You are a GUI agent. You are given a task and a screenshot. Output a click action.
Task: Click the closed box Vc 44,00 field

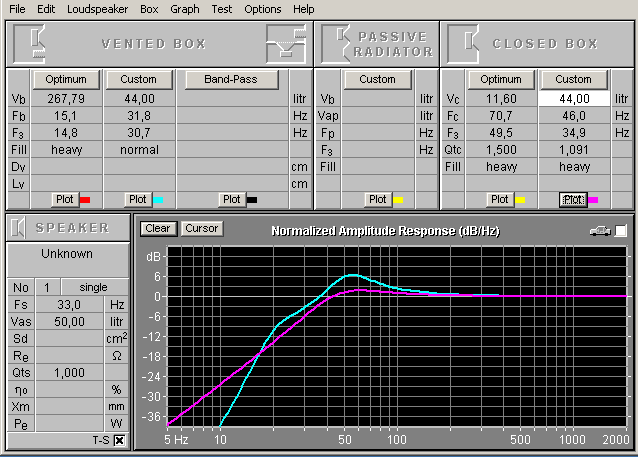pos(574,99)
